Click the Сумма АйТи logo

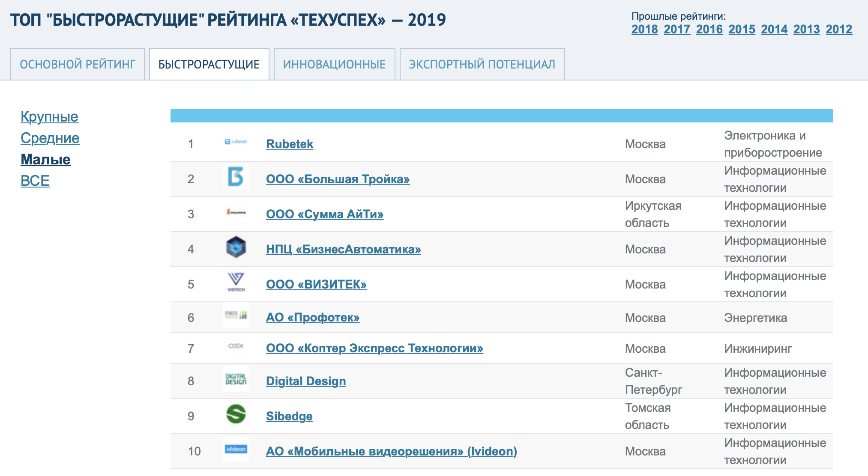[x=236, y=212]
